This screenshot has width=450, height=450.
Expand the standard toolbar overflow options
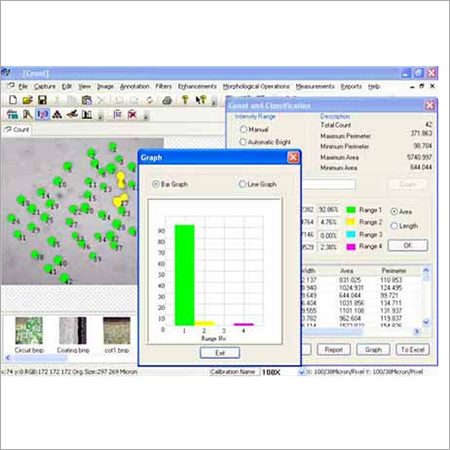click(x=214, y=101)
